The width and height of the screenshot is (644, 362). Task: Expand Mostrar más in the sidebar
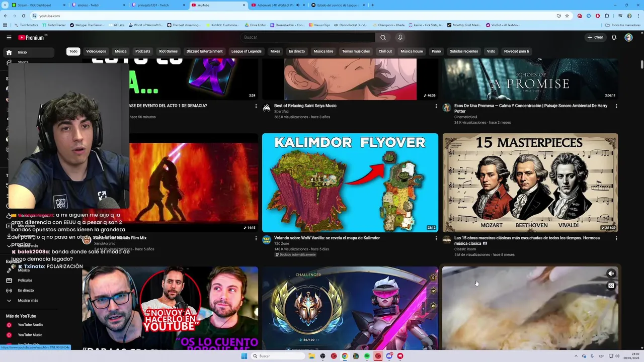[29, 300]
